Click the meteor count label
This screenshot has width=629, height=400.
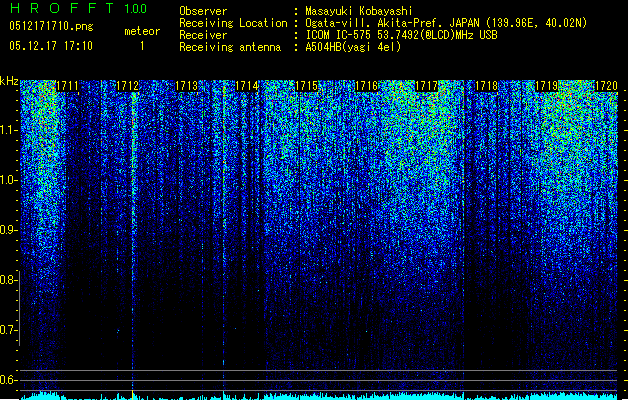[142, 31]
